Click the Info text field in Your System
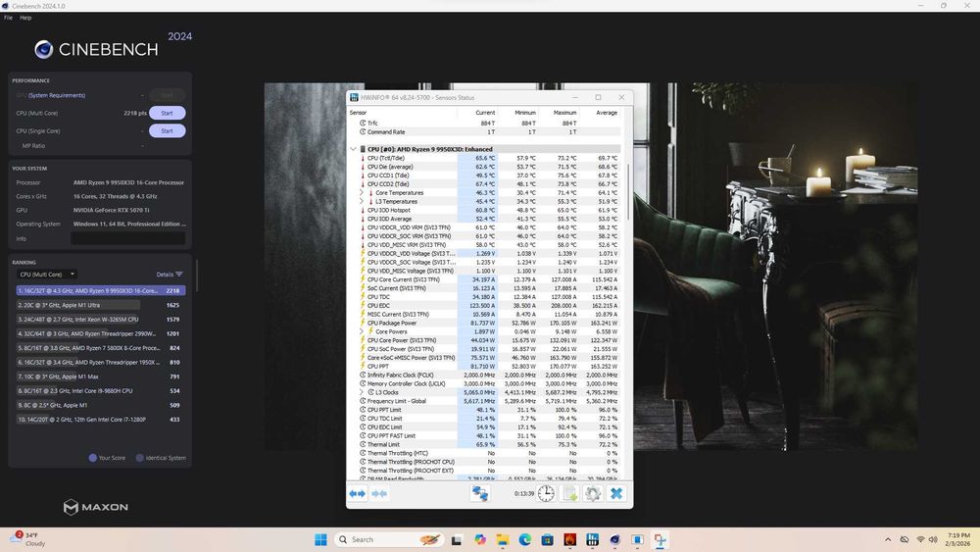Image resolution: width=980 pixels, height=552 pixels. pyautogui.click(x=128, y=238)
